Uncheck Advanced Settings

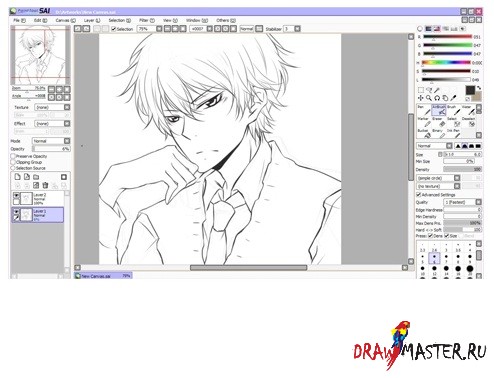419,195
